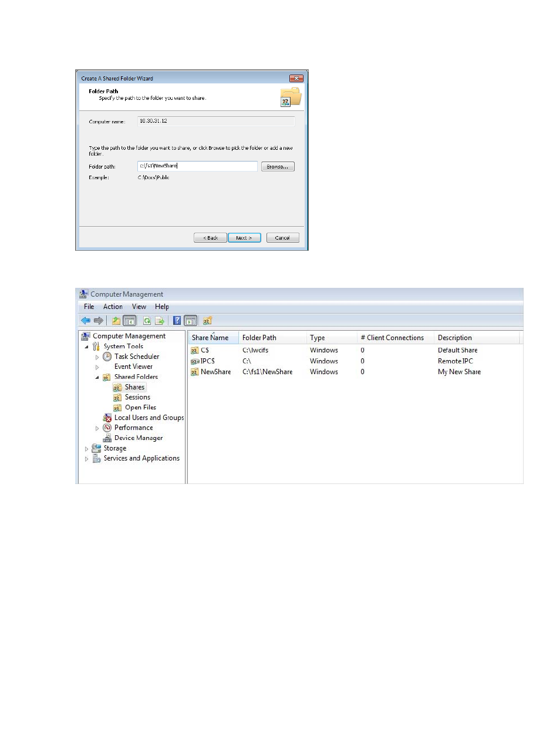Screen dimensions: 560x746
Task: Expand the Storage tree node
Action: pos(87,449)
